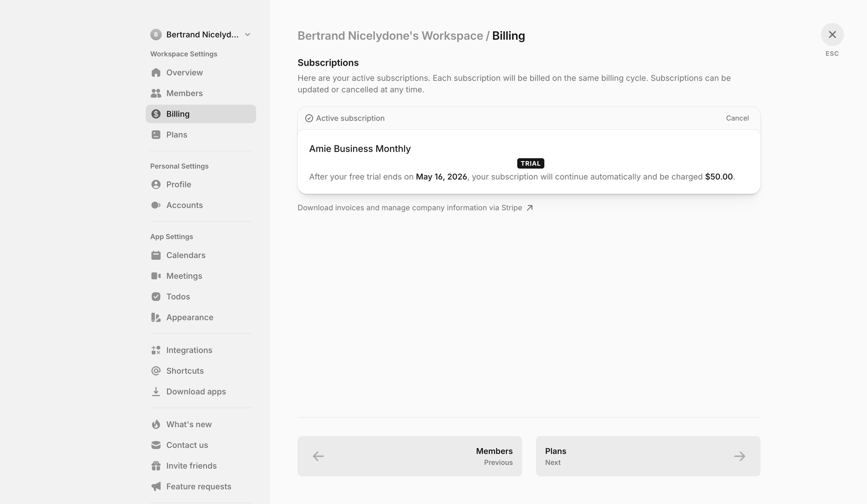This screenshot has height=504, width=867.
Task: Close settings with the X button
Action: [x=832, y=35]
